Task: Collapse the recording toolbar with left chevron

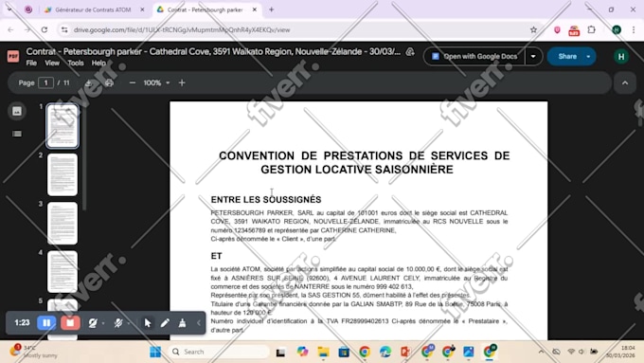Action: point(199,323)
